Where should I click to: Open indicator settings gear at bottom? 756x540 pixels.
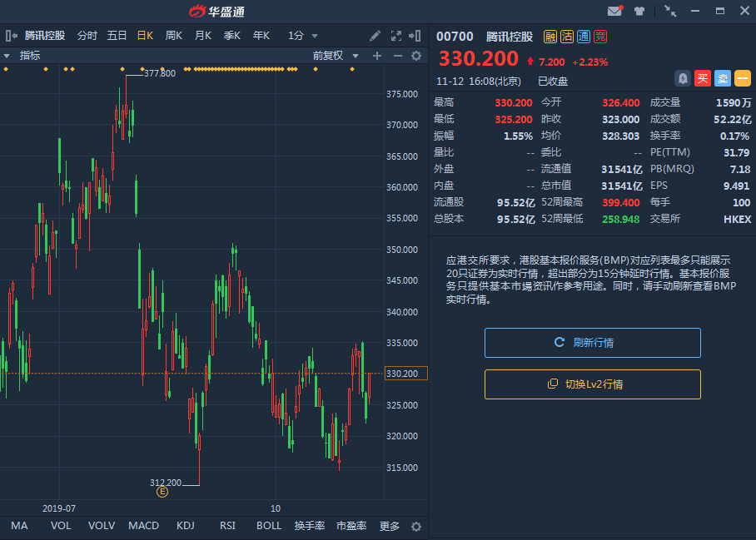(416, 527)
